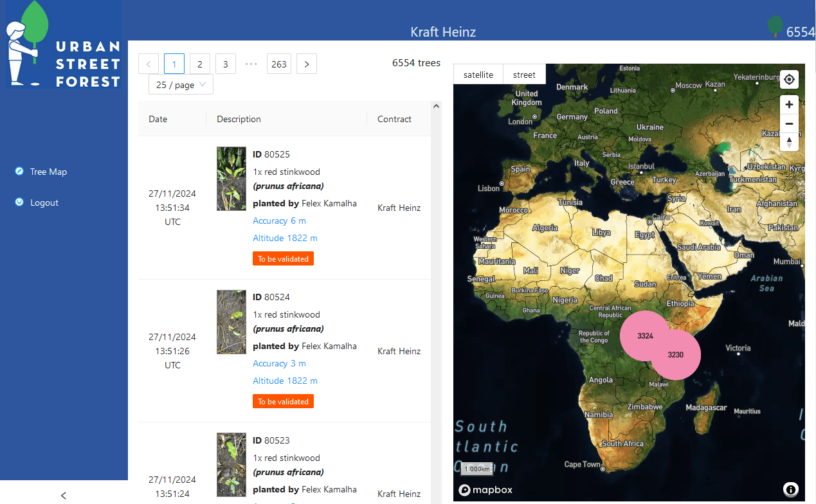Click the 13:51:26 timestamp cell
This screenshot has width=816, height=504.
172,351
